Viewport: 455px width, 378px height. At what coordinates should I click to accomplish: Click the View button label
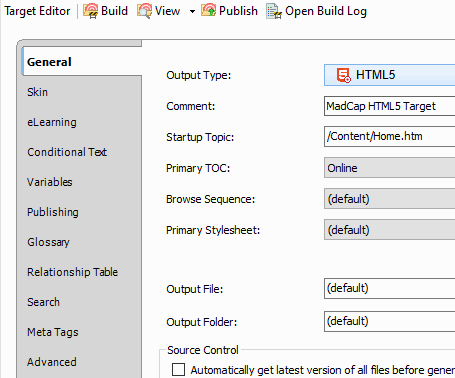(167, 11)
